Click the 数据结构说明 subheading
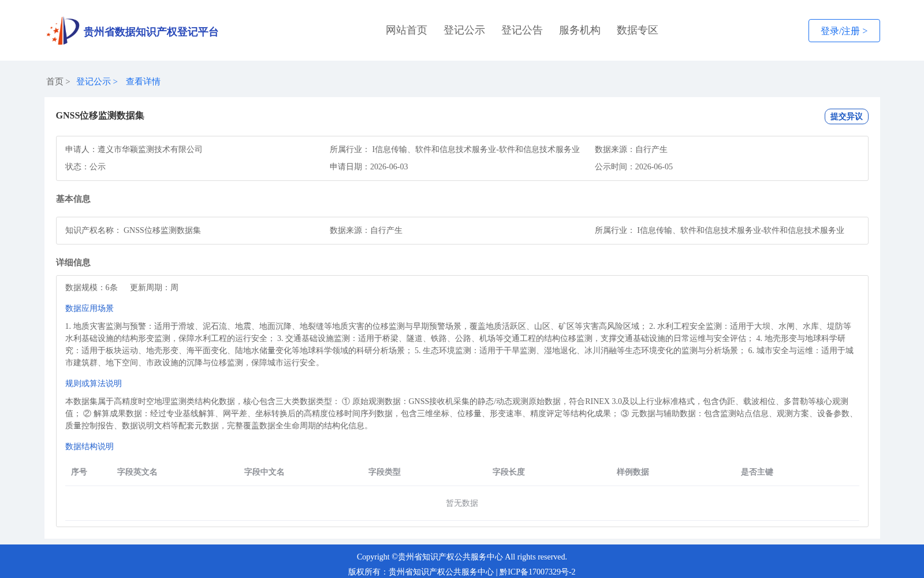The image size is (924, 578). 90,446
